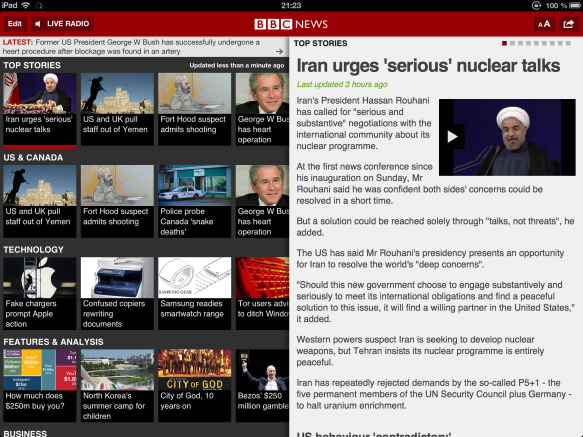Tap the 'US & CANADA' section heading
The height and width of the screenshot is (437, 583).
(x=33, y=158)
